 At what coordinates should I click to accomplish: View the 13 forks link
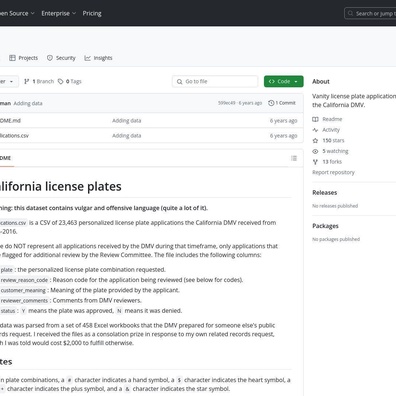pyautogui.click(x=332, y=162)
